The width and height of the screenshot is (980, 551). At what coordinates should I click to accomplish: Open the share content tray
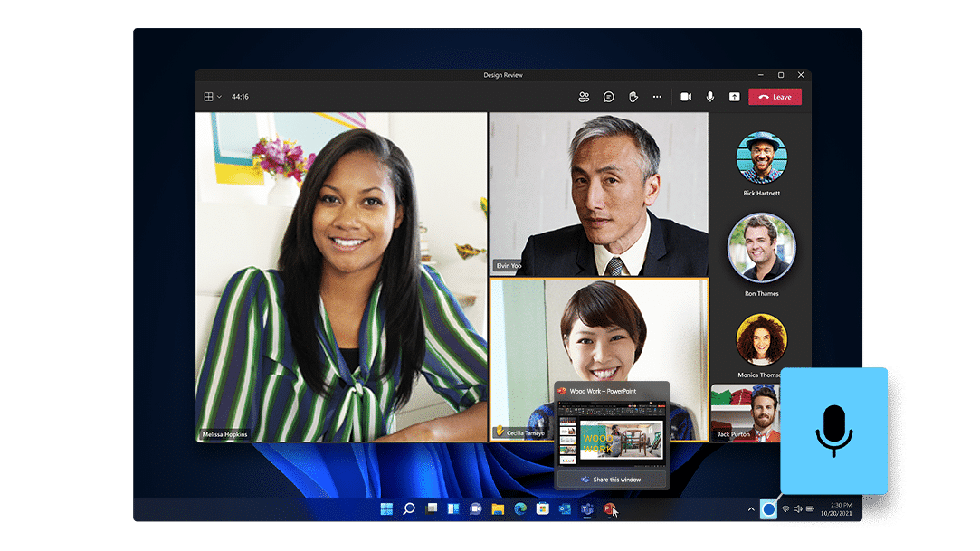coord(735,97)
